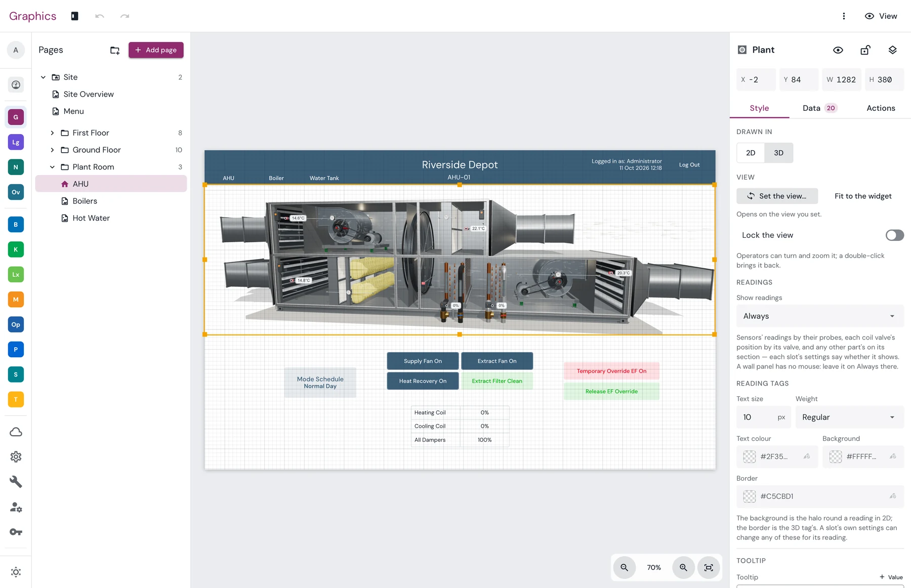
Task: Click the Add page button
Action: coord(156,50)
